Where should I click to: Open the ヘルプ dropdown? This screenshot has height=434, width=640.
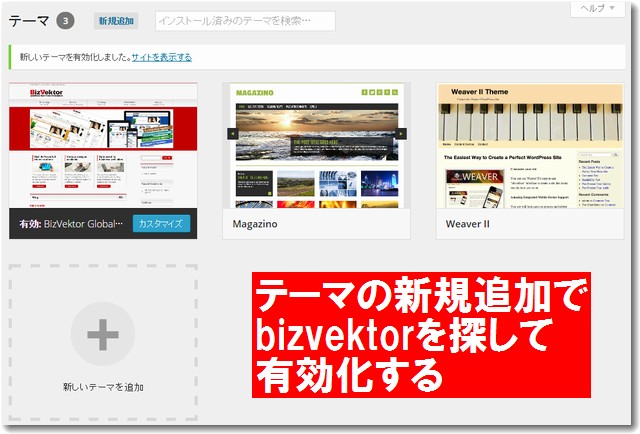(598, 9)
